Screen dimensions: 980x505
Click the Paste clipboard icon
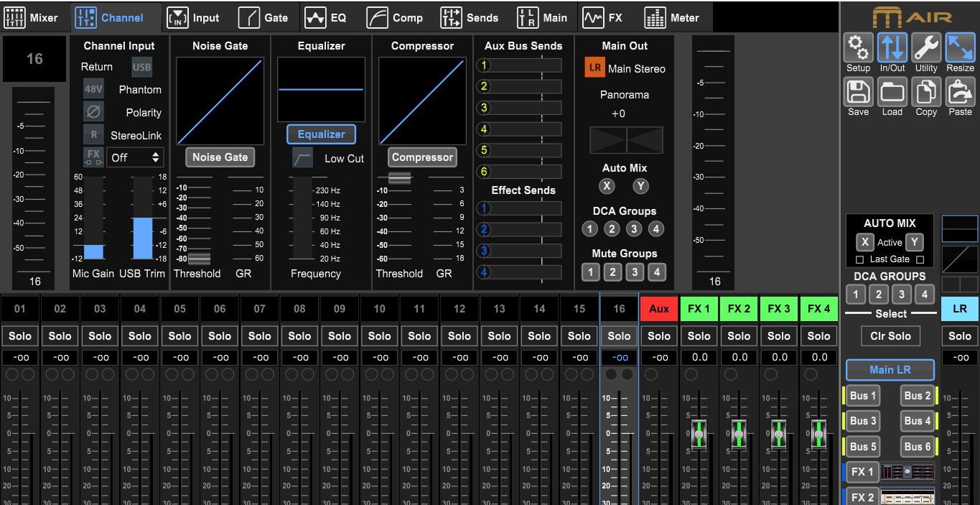(x=960, y=92)
